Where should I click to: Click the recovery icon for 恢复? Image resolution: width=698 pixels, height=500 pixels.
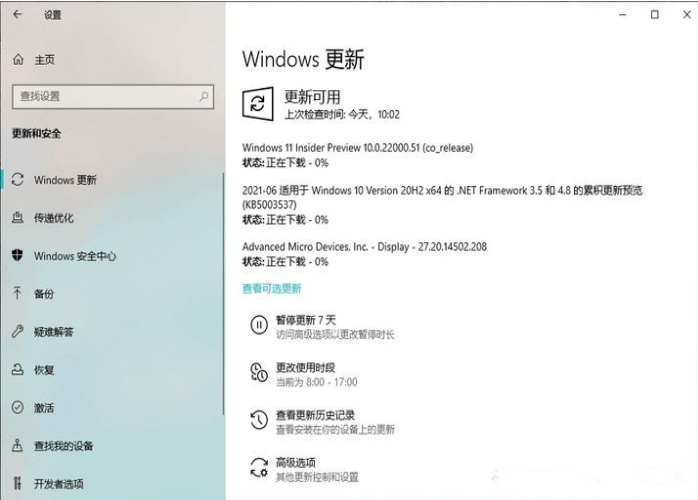(x=17, y=370)
